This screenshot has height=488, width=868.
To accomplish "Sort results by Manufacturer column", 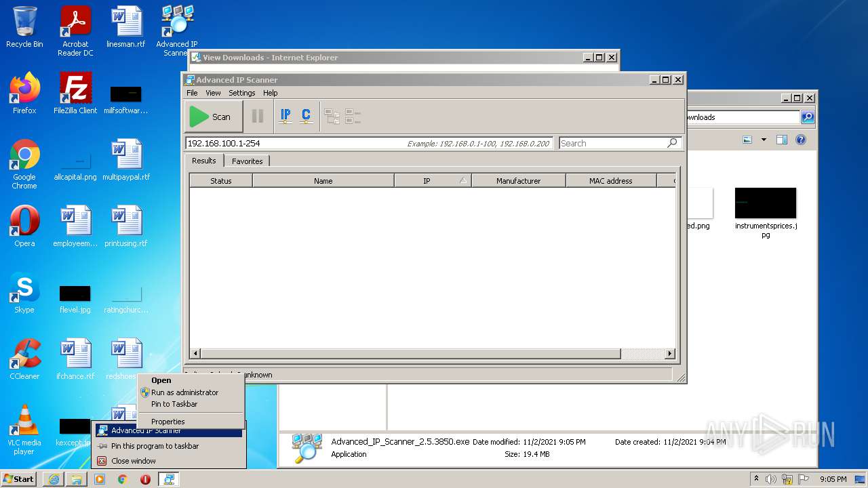I will pyautogui.click(x=519, y=181).
